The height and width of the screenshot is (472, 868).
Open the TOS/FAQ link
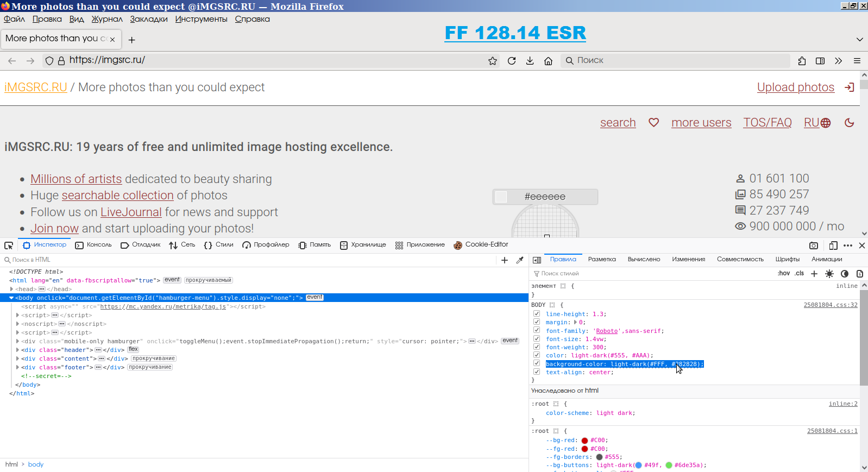coord(768,123)
